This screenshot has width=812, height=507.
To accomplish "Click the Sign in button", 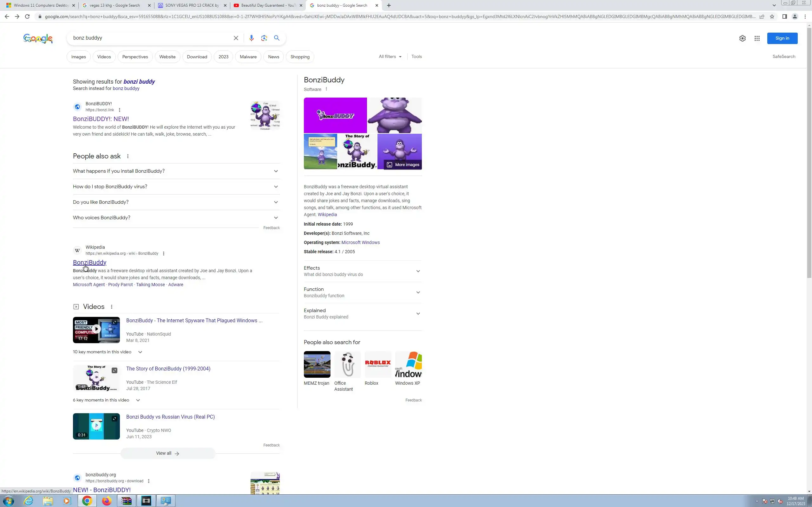I will (782, 38).
